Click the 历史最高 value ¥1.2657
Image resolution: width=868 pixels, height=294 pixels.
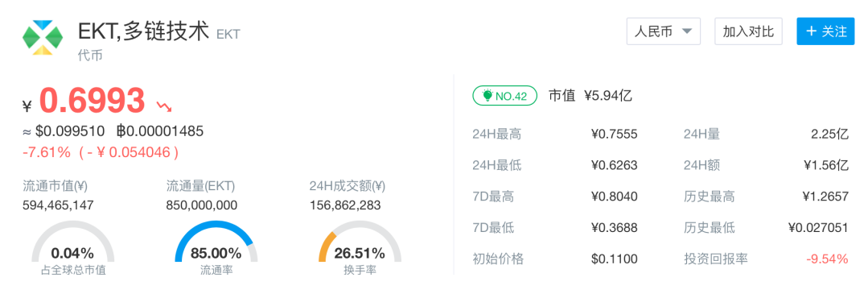tap(825, 196)
